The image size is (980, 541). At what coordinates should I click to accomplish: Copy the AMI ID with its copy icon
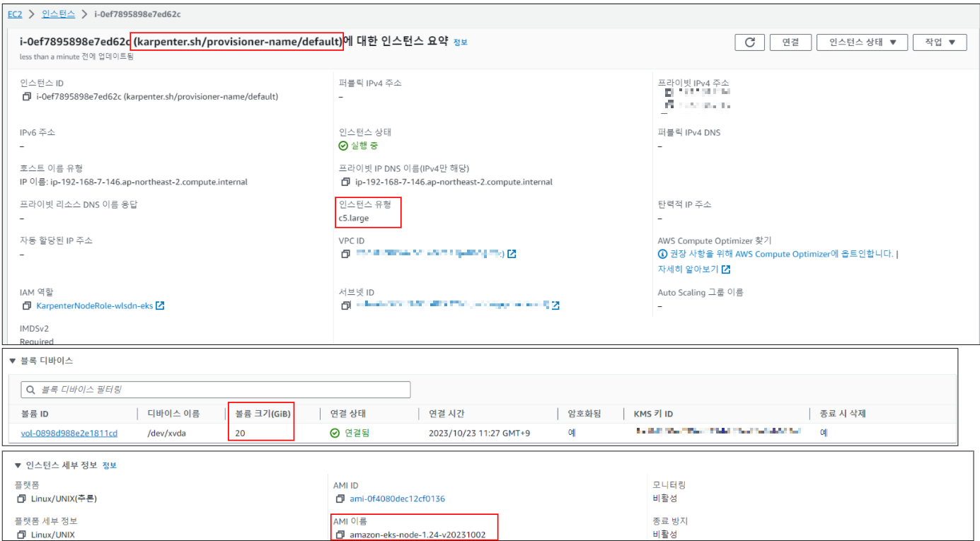[x=340, y=499]
